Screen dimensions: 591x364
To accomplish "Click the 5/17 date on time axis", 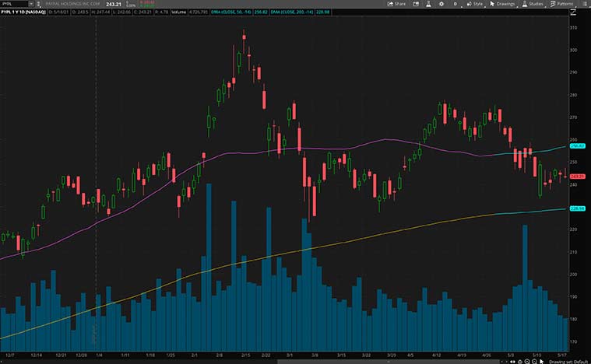I will (x=561, y=354).
